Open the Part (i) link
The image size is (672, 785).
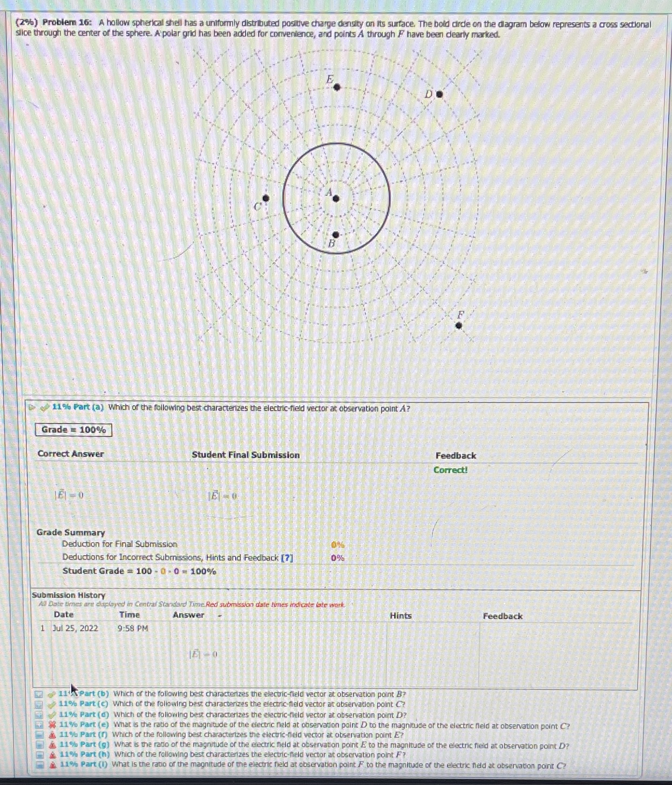click(84, 764)
